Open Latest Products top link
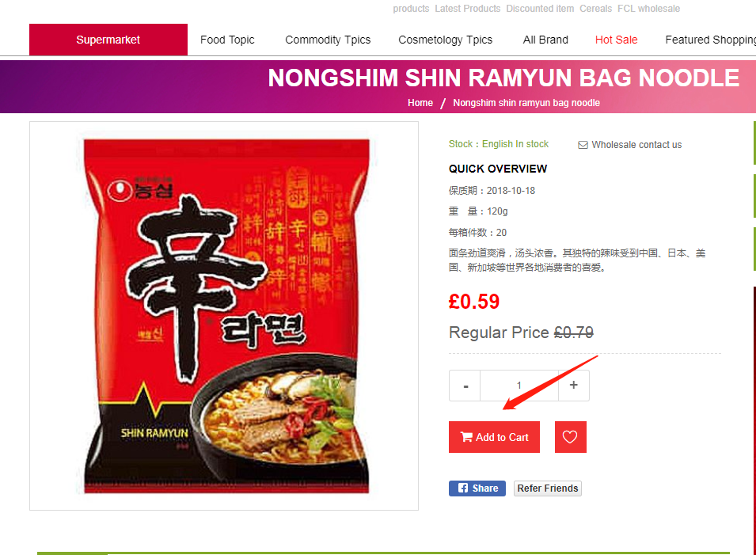Viewport: 756px width, 555px height. [468, 9]
